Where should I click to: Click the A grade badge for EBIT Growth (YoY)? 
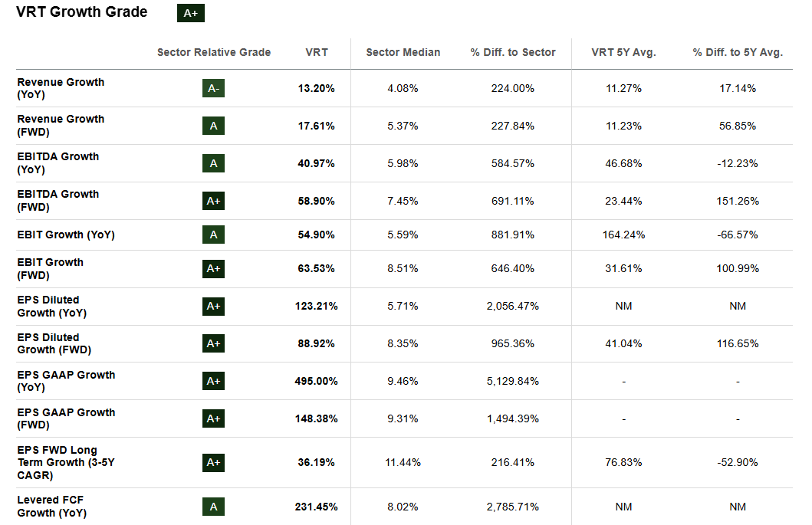click(213, 235)
